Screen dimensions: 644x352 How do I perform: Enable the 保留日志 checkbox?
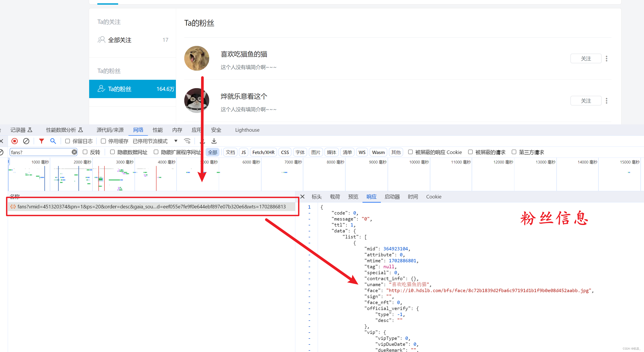point(67,141)
